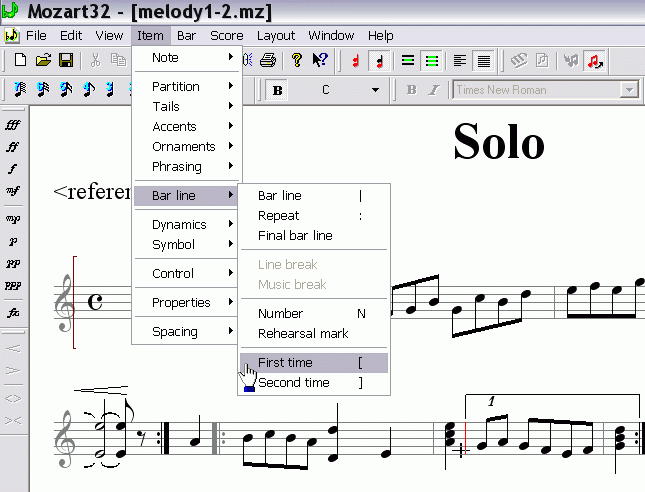
Task: Select First time ending option
Action: point(314,362)
